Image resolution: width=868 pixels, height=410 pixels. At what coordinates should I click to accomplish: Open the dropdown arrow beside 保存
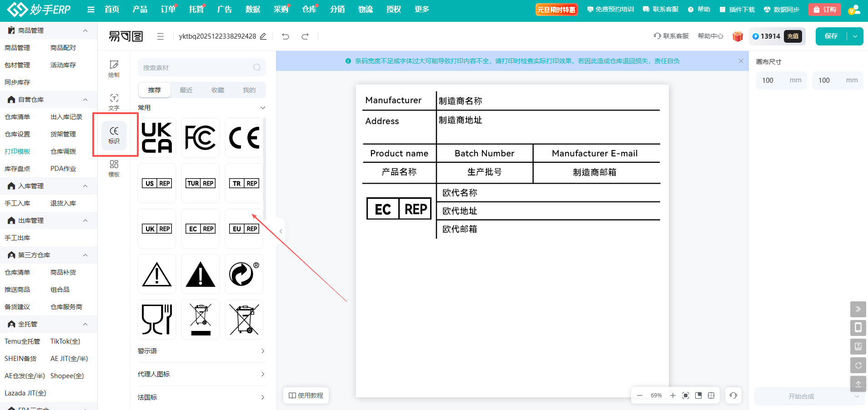tap(855, 36)
